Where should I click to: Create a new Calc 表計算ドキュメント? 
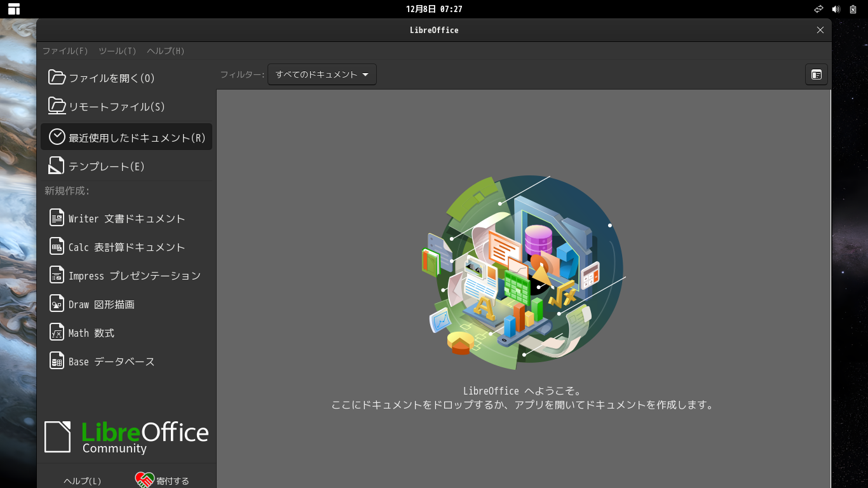(x=126, y=247)
